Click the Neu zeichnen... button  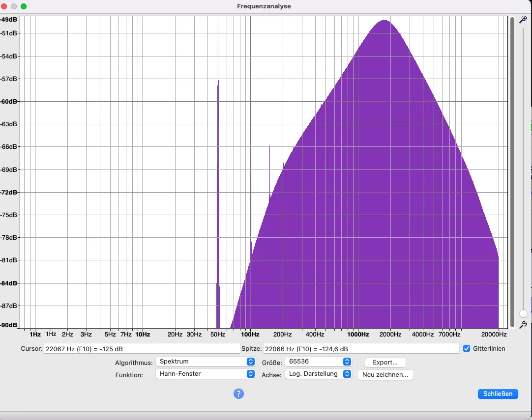pyautogui.click(x=385, y=374)
